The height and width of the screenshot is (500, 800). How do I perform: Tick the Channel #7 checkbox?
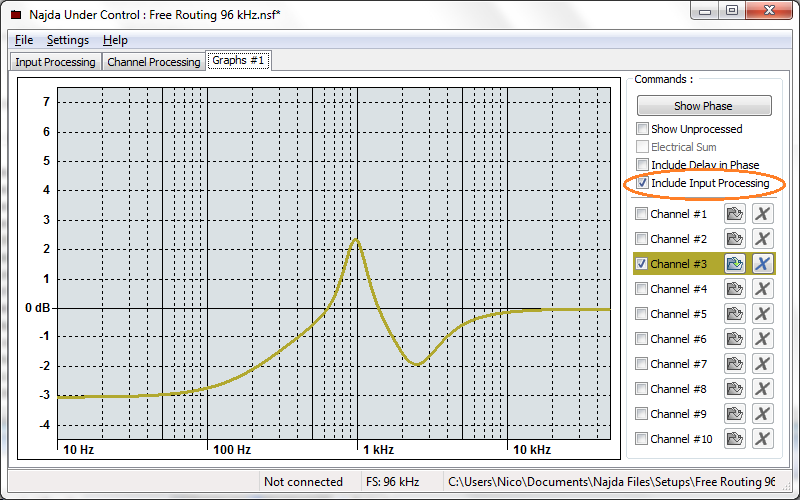pos(641,364)
